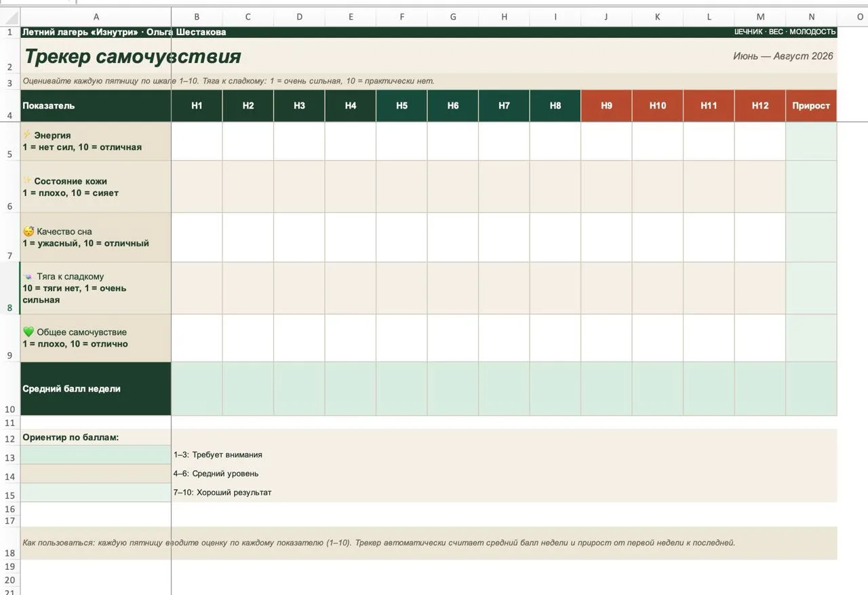Screen dimensions: 868x595
Task: Click the 'Ориентир по баллам:' label
Action: [x=71, y=437]
